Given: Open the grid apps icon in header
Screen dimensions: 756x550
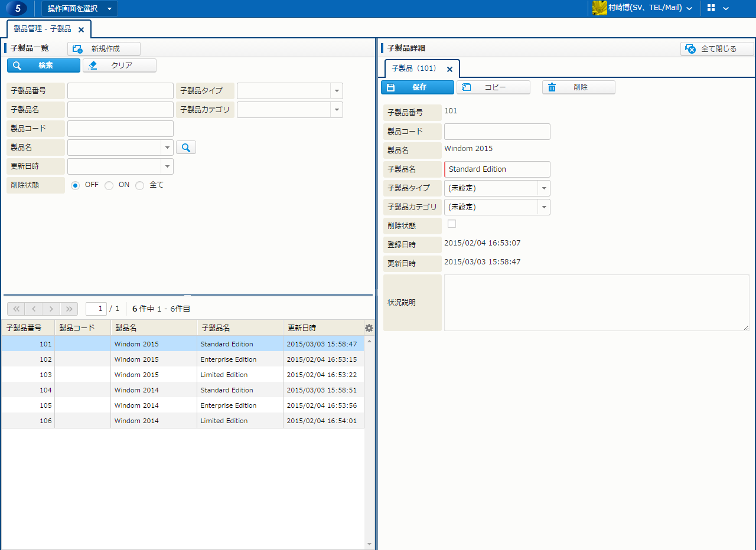Looking at the screenshot, I should click(x=711, y=8).
